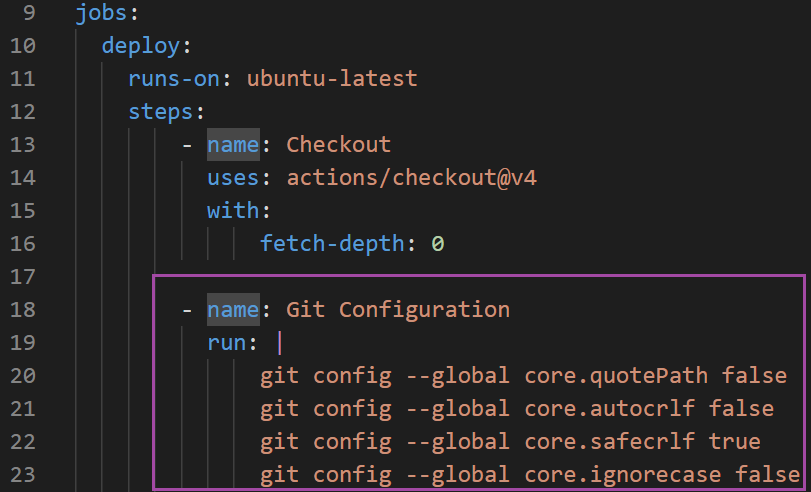This screenshot has height=492, width=811.
Task: Click the 'run' key on line 19
Action: (x=226, y=342)
